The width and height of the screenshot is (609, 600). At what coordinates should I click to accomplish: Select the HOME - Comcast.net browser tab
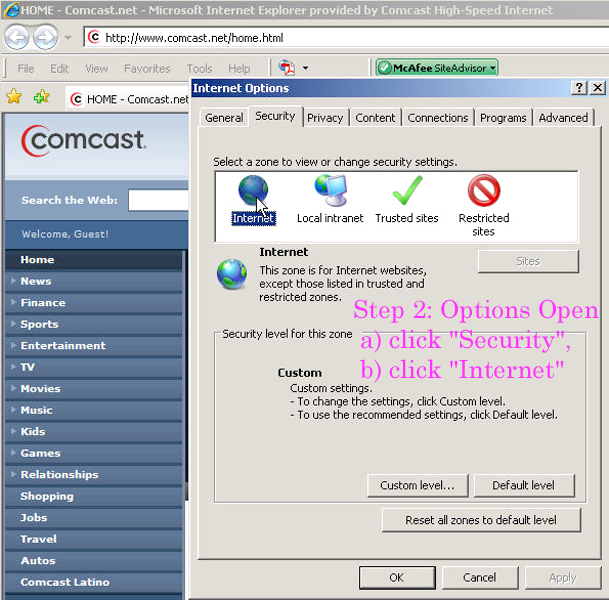click(x=129, y=99)
